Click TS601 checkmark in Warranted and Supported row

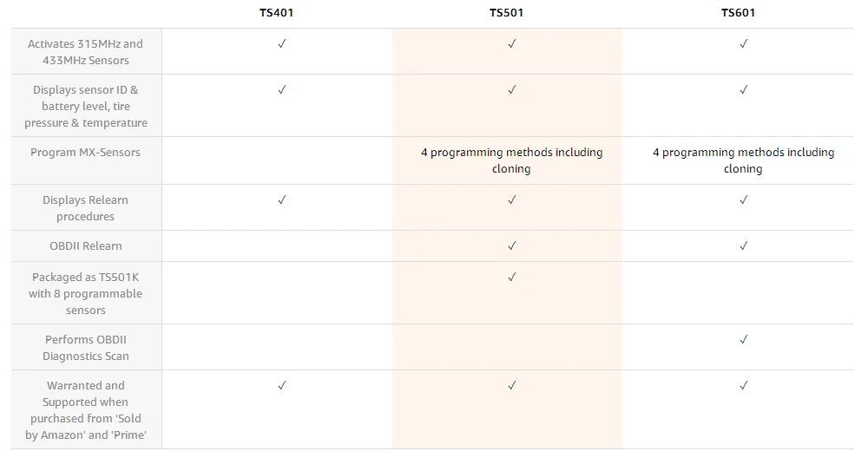point(744,386)
